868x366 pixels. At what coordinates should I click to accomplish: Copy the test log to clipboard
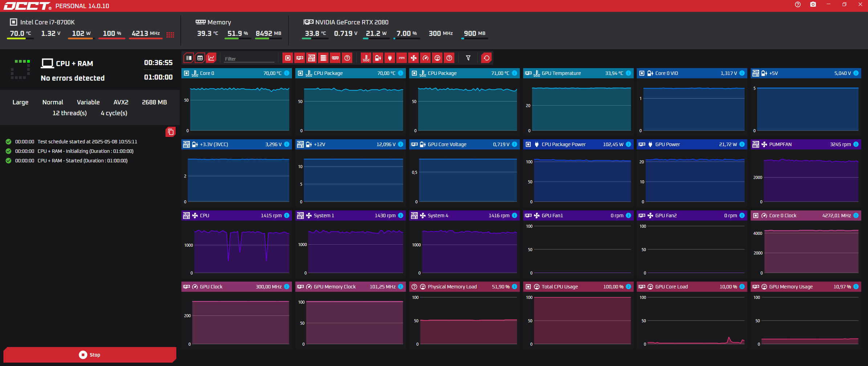tap(171, 132)
